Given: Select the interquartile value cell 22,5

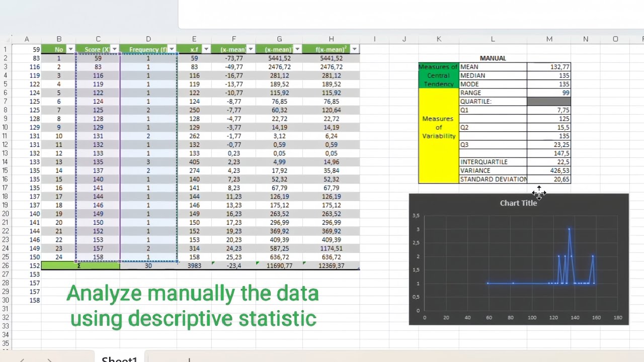Looking at the screenshot, I should pyautogui.click(x=549, y=162).
